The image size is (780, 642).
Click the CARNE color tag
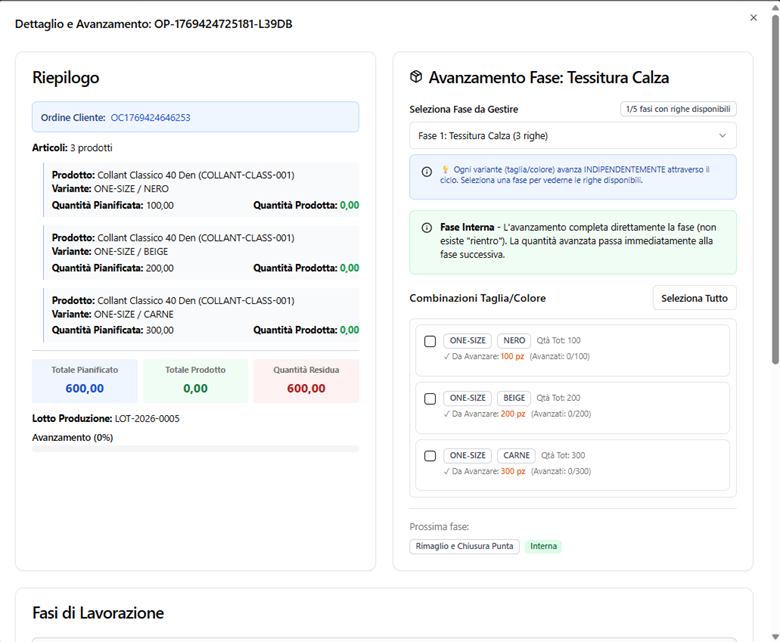click(516, 456)
